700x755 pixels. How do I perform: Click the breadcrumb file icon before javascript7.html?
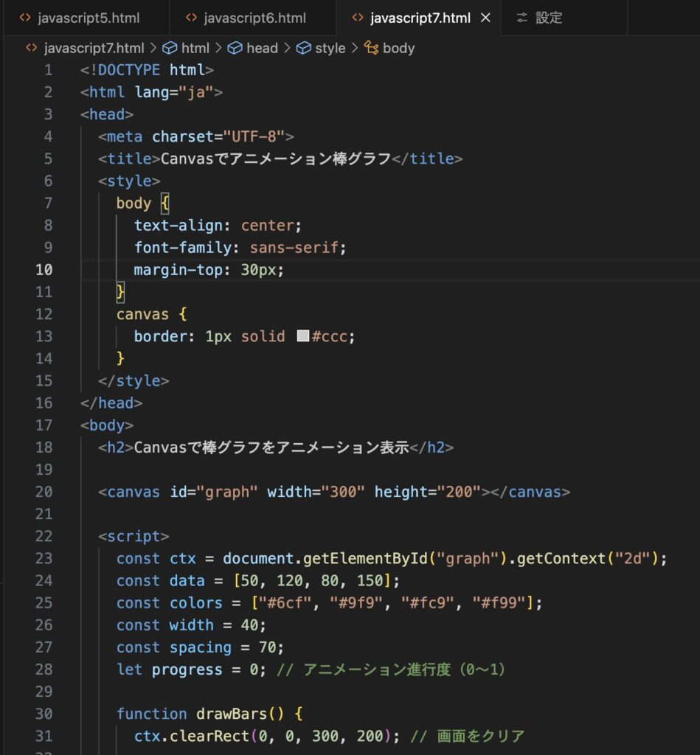tap(31, 48)
